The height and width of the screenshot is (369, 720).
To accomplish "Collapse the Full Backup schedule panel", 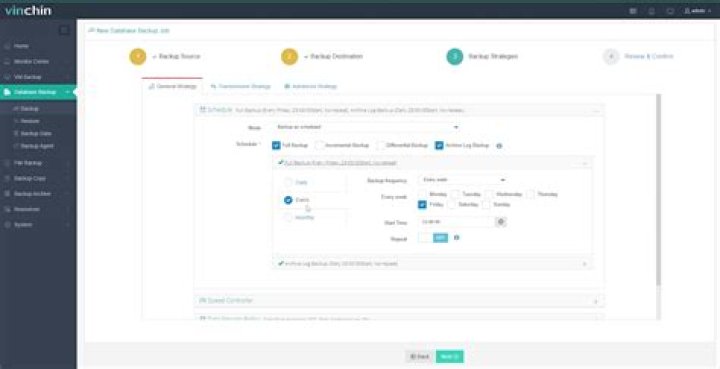I will 432,163.
